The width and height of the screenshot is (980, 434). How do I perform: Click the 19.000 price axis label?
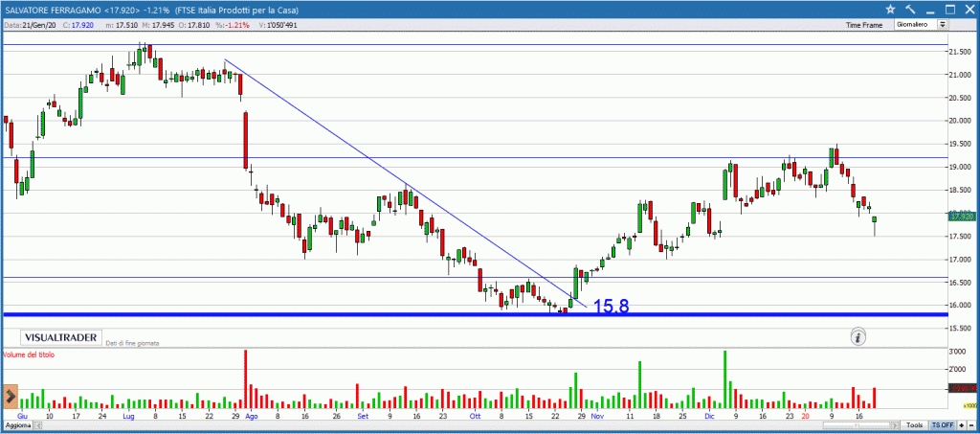coord(961,167)
